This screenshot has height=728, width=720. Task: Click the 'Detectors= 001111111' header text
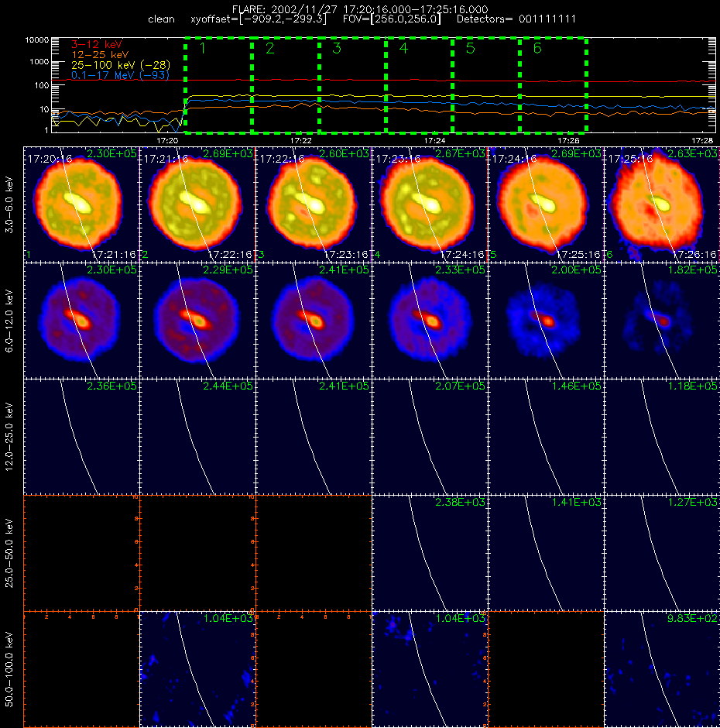[x=516, y=19]
